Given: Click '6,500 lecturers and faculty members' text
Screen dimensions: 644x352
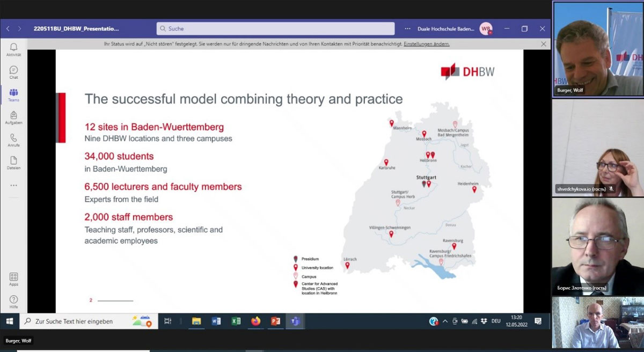Looking at the screenshot, I should click(x=163, y=187).
